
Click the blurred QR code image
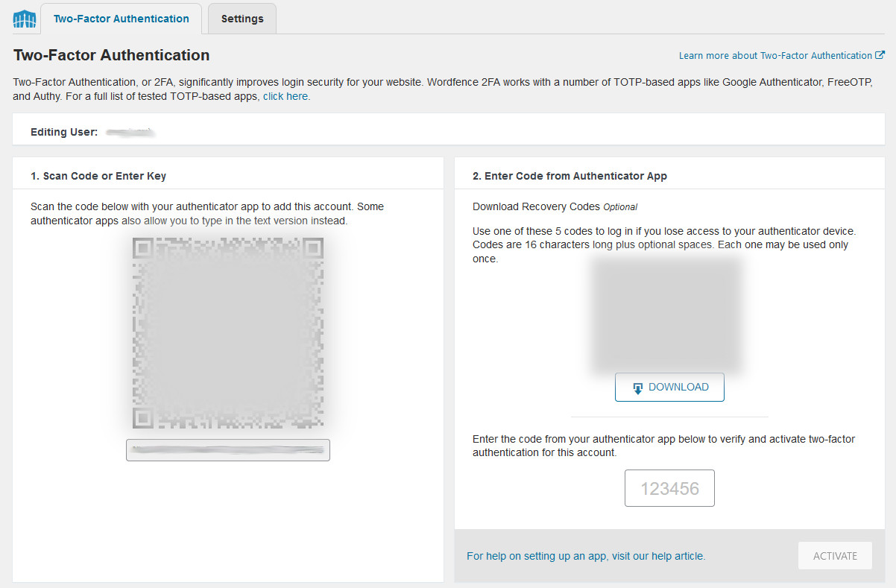click(228, 332)
